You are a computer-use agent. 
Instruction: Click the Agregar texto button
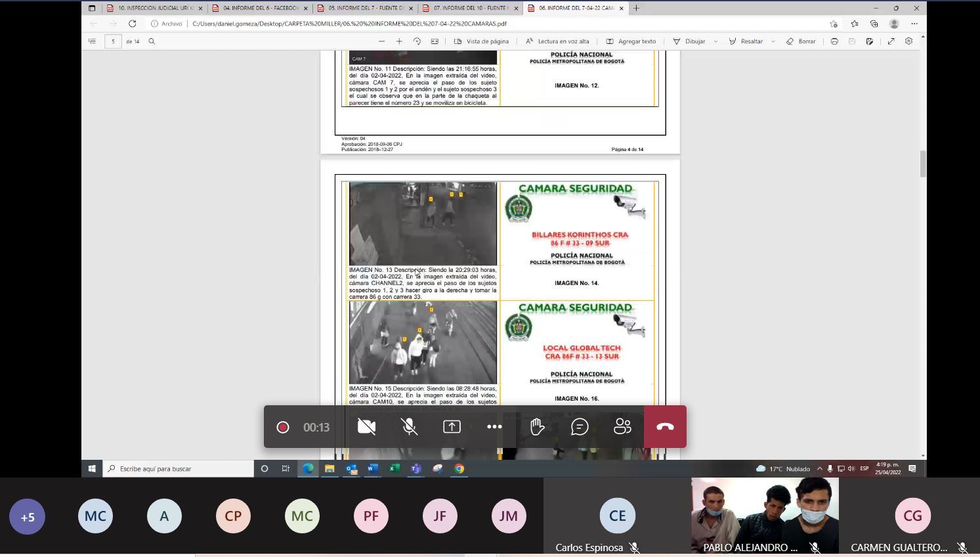[x=631, y=41]
